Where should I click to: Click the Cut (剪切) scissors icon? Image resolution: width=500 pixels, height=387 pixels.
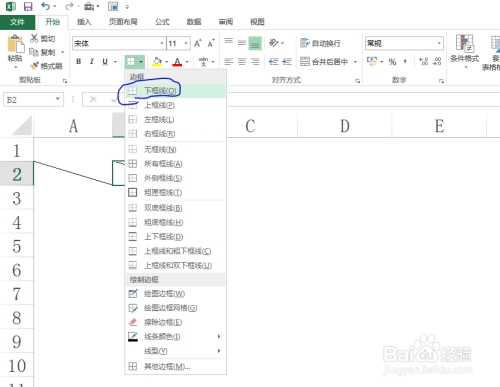tap(34, 38)
